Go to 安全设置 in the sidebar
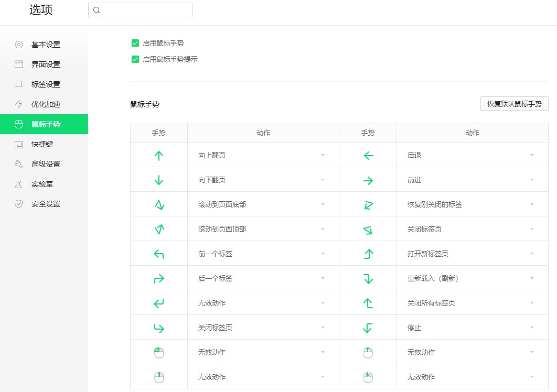 click(x=45, y=204)
